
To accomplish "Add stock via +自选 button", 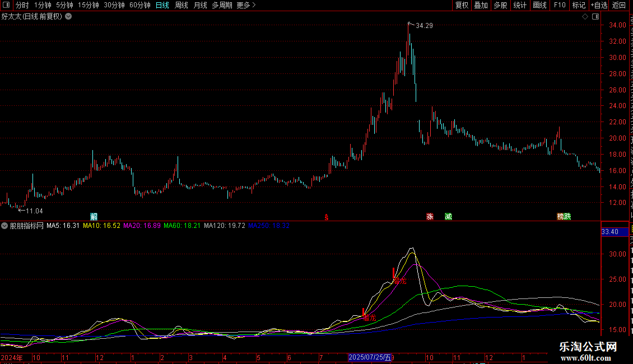I will pyautogui.click(x=599, y=5).
